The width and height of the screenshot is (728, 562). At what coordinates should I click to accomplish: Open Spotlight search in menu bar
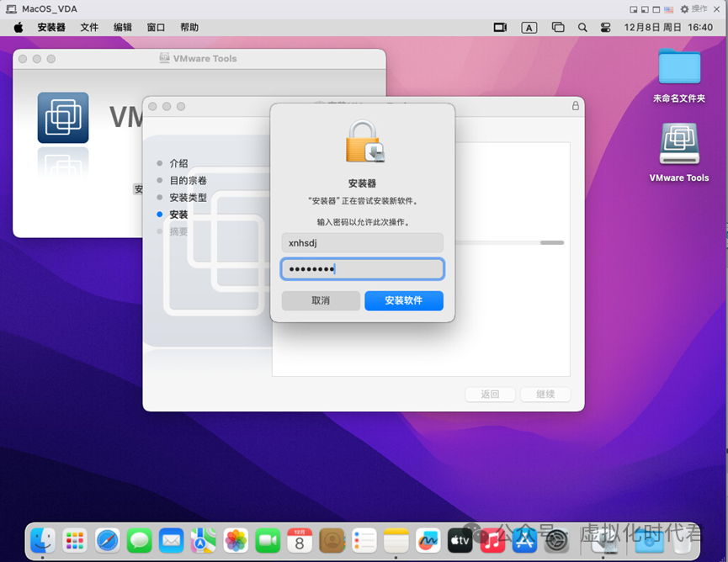click(582, 28)
